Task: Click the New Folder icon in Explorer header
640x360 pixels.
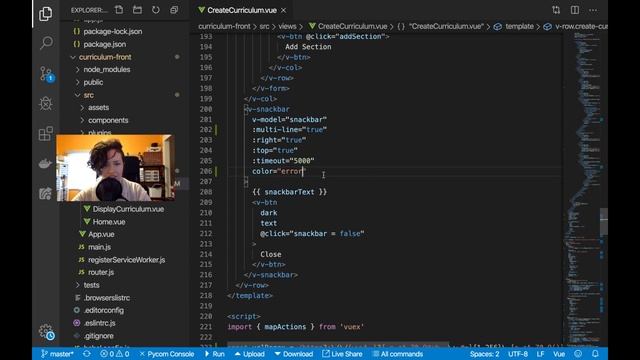Action: pos(137,10)
